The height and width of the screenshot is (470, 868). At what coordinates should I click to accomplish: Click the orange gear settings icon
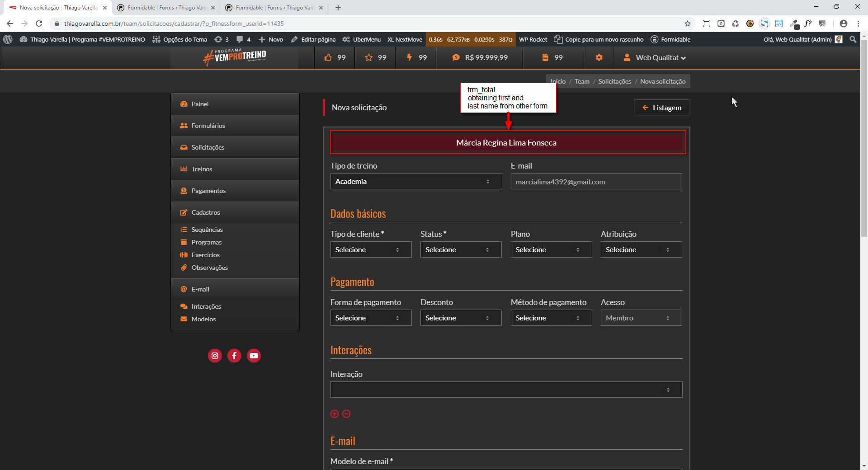click(599, 57)
